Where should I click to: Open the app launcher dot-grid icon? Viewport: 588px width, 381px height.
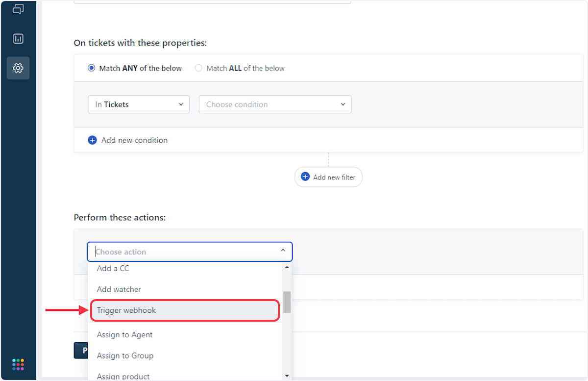click(x=18, y=364)
